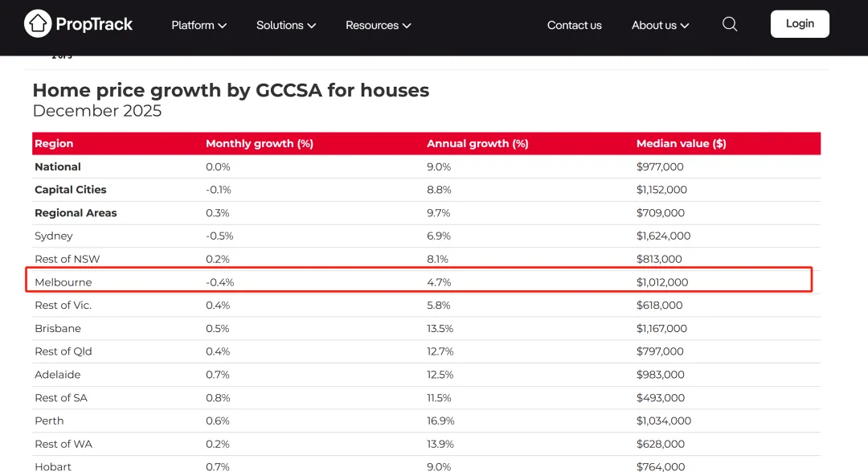Expand the Platform dropdown menu
Screen dimensions: 868x472
point(199,25)
